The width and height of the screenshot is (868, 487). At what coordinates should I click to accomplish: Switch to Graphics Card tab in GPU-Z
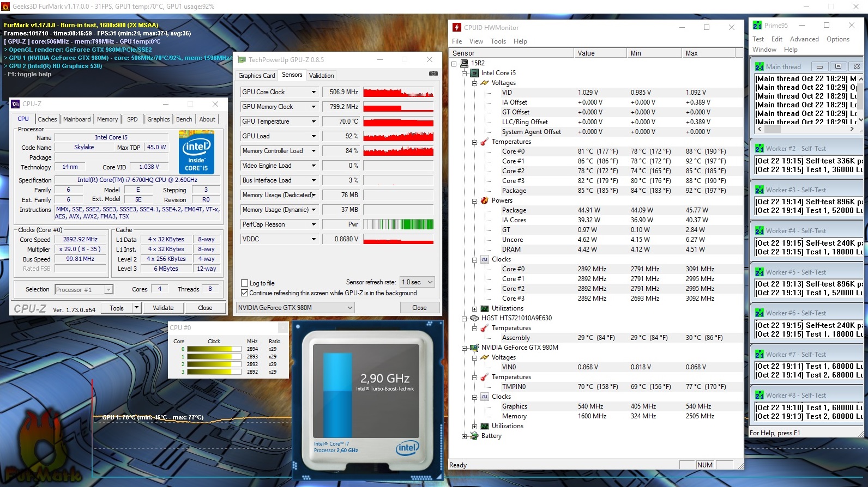pos(256,76)
